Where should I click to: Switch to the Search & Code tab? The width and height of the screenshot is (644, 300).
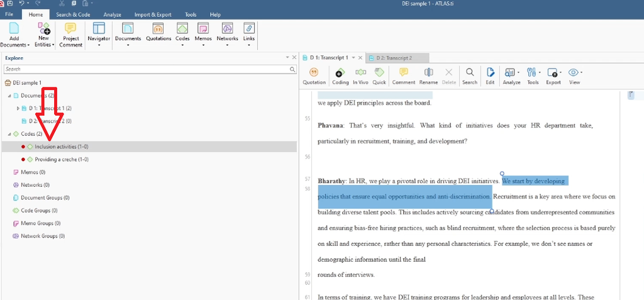(73, 14)
